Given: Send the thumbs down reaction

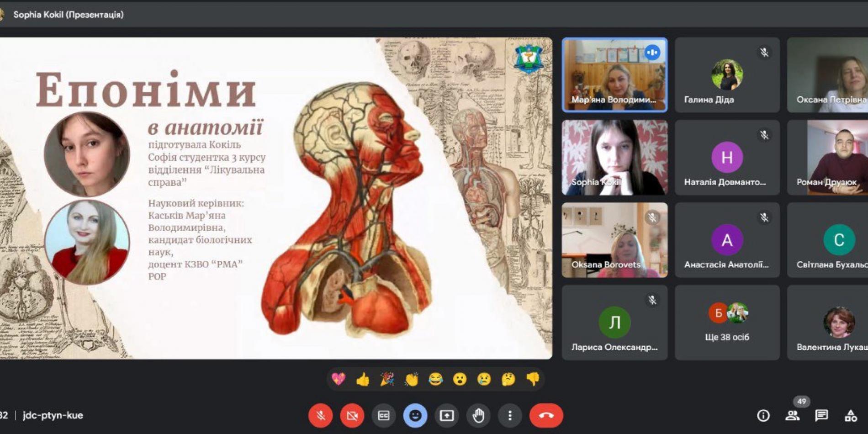Looking at the screenshot, I should (x=533, y=379).
